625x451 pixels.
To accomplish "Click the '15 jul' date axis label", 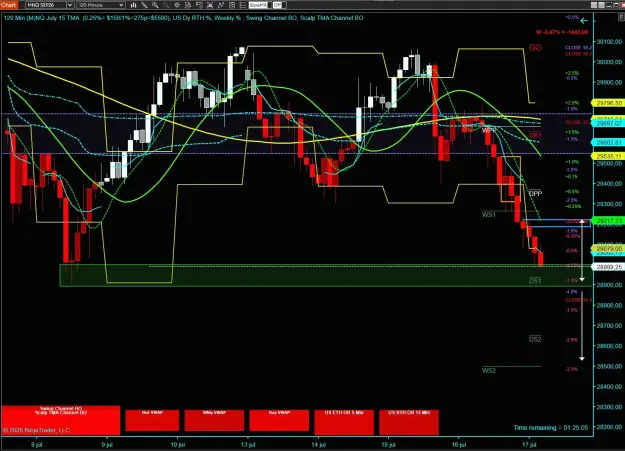I will 389,445.
